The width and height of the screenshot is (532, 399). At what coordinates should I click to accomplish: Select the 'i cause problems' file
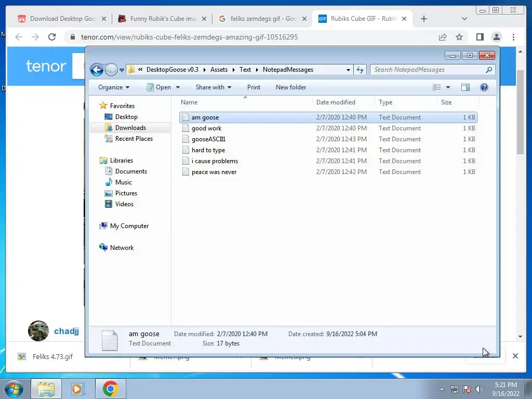pyautogui.click(x=328, y=161)
